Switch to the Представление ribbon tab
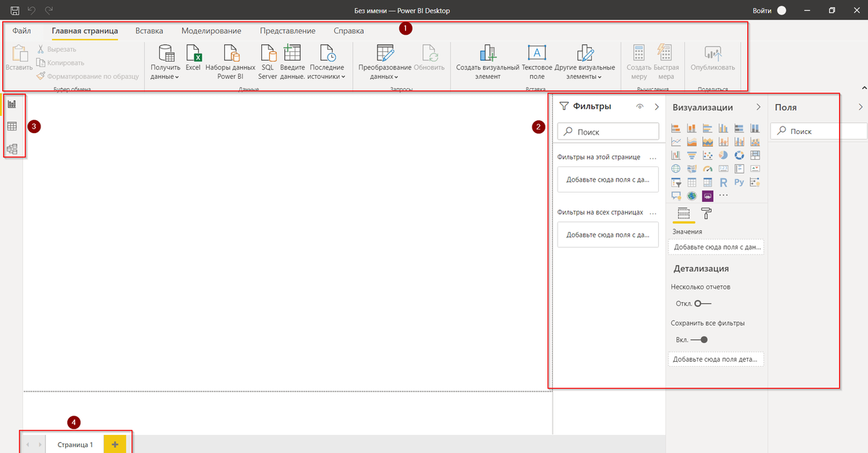This screenshot has width=868, height=453. [x=288, y=31]
